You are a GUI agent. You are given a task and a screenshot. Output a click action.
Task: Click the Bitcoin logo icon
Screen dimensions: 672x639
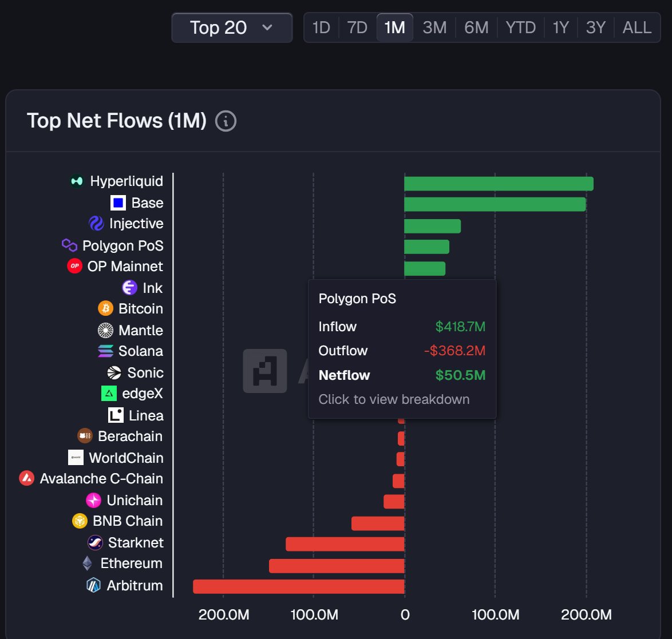[x=106, y=309]
